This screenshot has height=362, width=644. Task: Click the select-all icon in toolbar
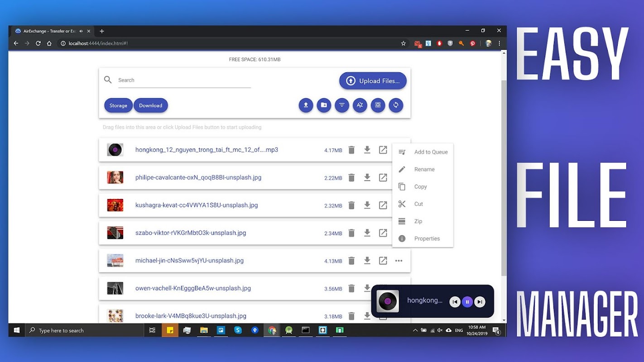pos(378,105)
